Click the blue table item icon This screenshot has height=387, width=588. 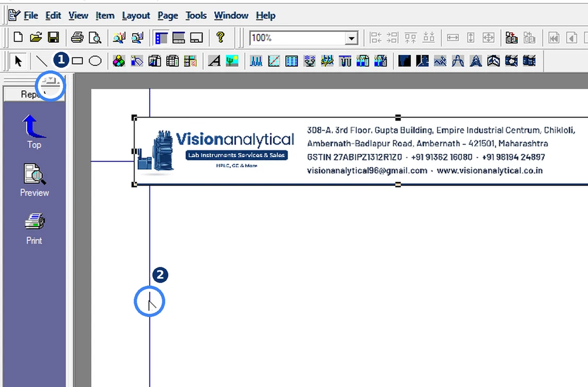pos(291,61)
